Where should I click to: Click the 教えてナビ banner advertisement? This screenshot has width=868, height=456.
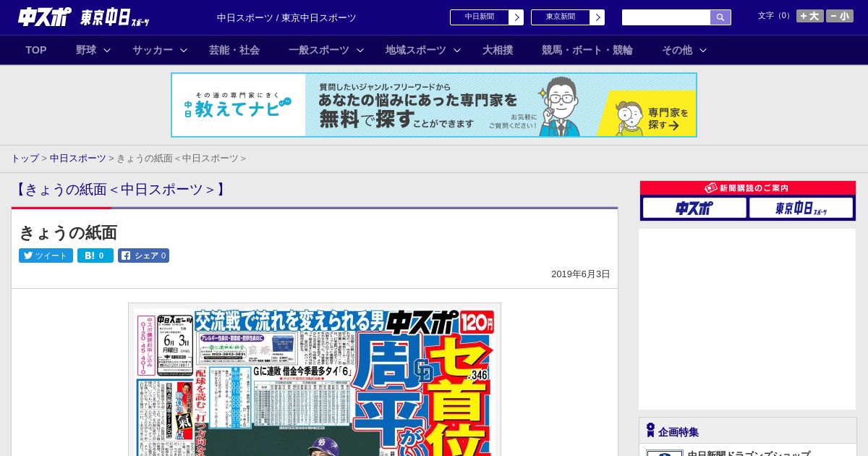(x=434, y=105)
